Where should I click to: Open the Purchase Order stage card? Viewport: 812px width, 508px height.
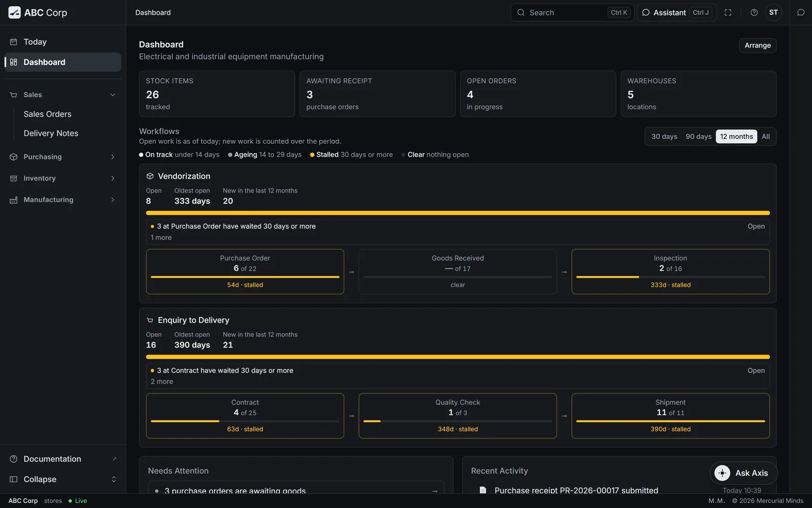(x=245, y=272)
